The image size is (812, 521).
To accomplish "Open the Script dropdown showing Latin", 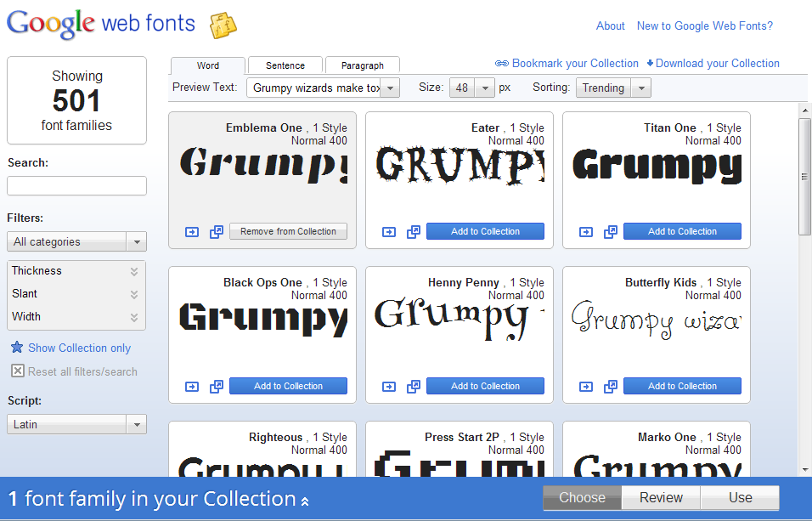I will [76, 424].
